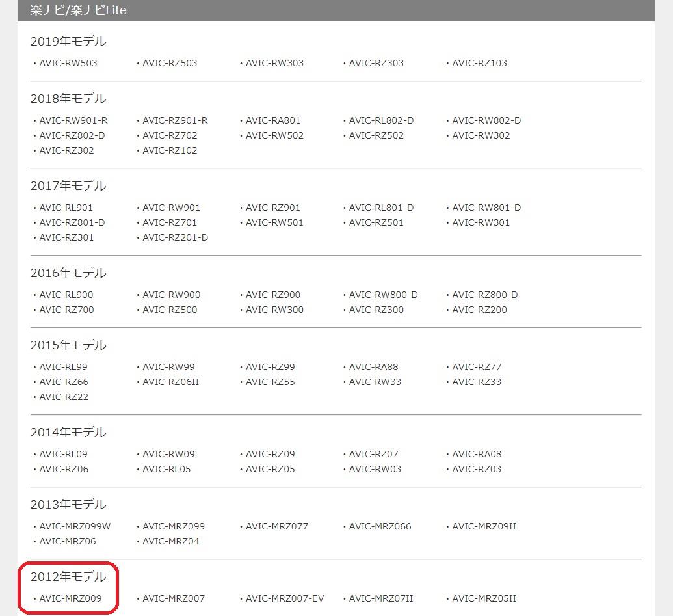Click model AVIC-RW901-R
Image resolution: width=673 pixels, height=616 pixels.
click(x=73, y=120)
